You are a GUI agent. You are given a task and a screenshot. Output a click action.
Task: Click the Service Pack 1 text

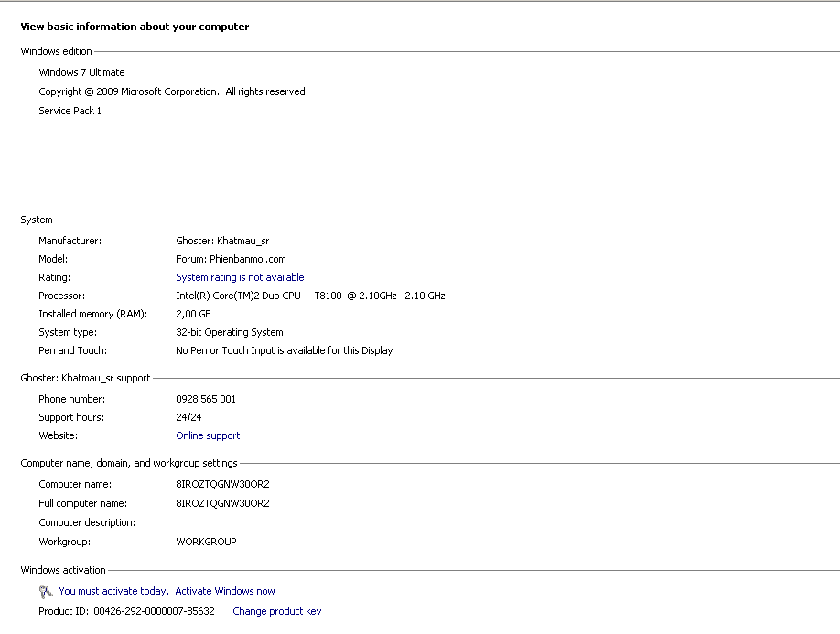pyautogui.click(x=70, y=111)
